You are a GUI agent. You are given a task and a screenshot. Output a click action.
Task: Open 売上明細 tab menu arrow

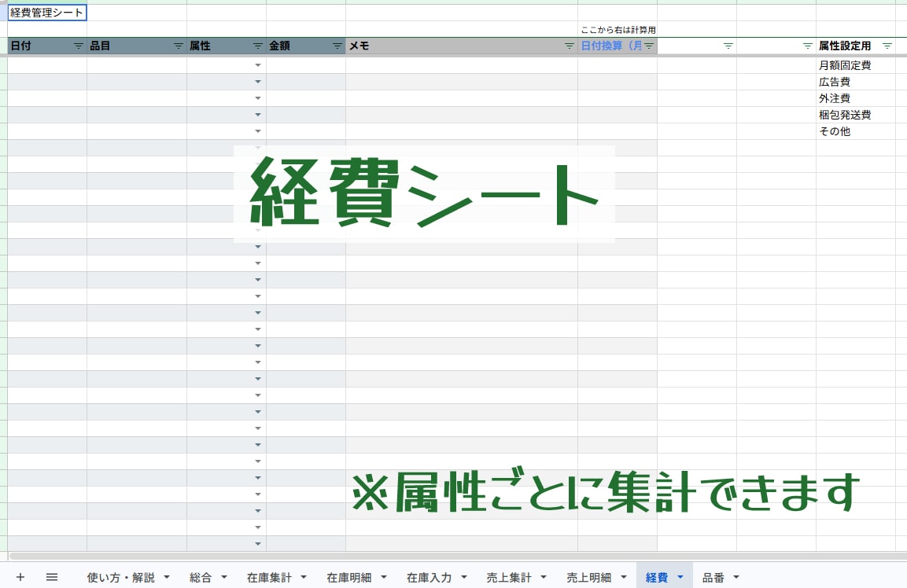tap(624, 577)
